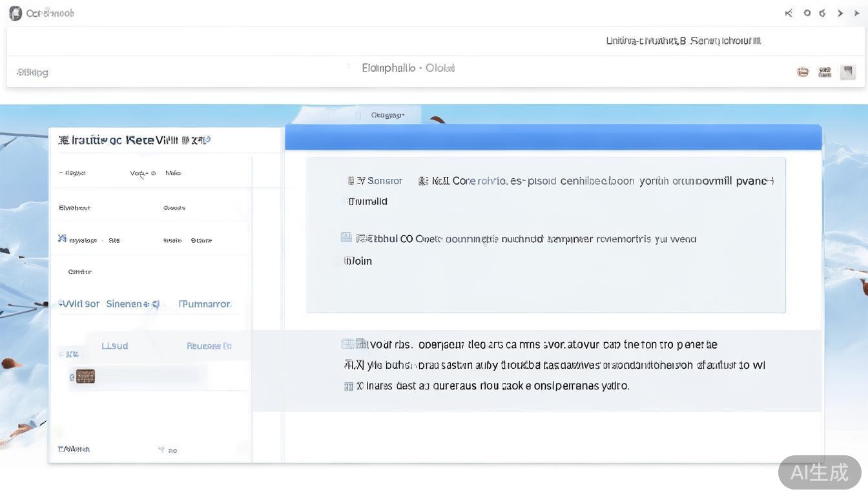Click the 'Reuease' link in left panel
The width and height of the screenshot is (868, 496).
[208, 346]
